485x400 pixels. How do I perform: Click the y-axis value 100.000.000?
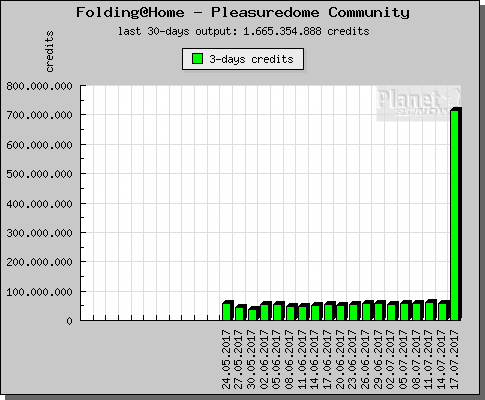click(39, 292)
